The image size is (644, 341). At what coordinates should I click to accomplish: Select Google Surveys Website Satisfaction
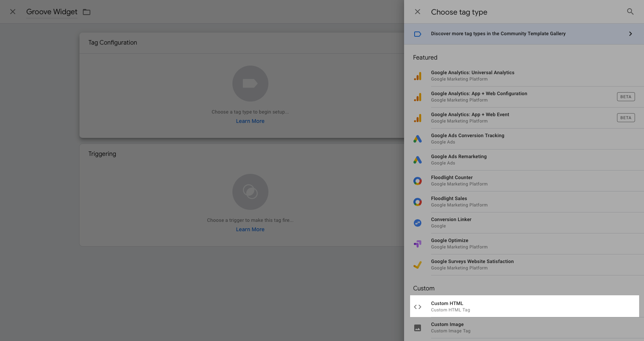[524, 265]
